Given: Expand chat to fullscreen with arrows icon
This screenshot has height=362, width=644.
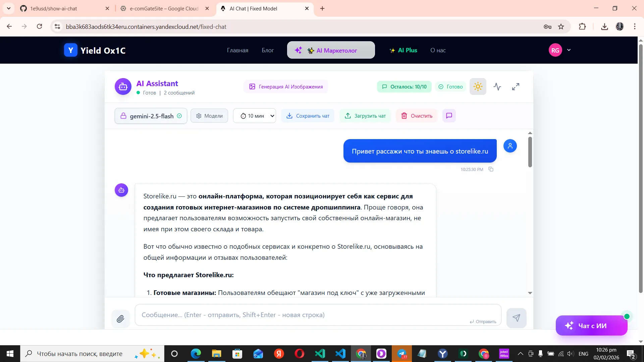Looking at the screenshot, I should 516,86.
